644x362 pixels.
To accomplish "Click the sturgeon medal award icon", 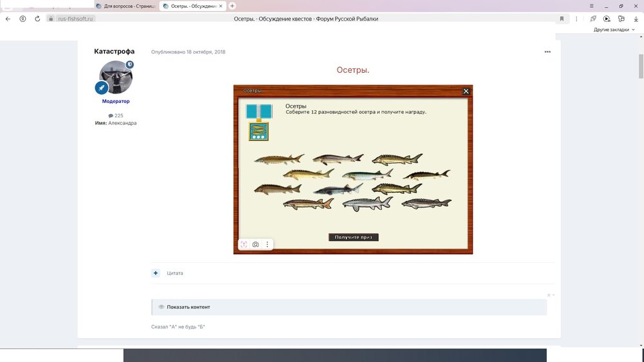I will pyautogui.click(x=259, y=123).
